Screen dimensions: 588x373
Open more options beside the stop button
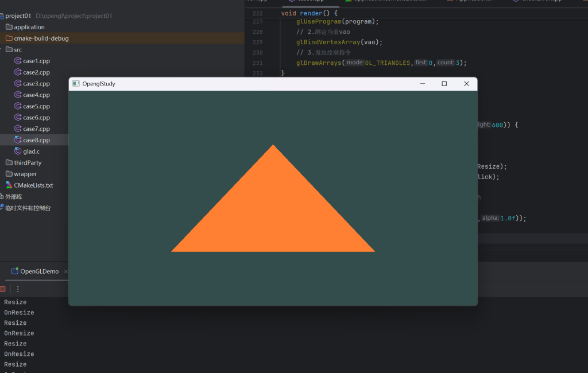click(x=18, y=289)
